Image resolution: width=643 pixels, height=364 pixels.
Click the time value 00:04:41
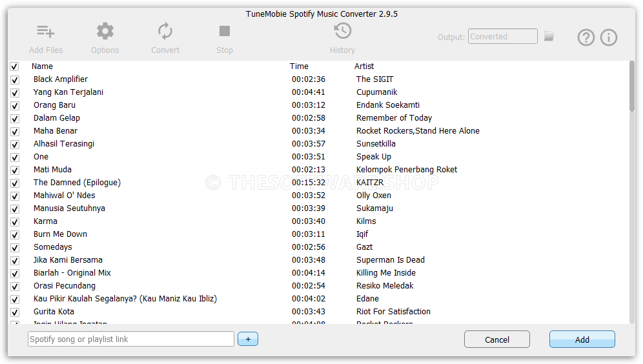(x=309, y=92)
